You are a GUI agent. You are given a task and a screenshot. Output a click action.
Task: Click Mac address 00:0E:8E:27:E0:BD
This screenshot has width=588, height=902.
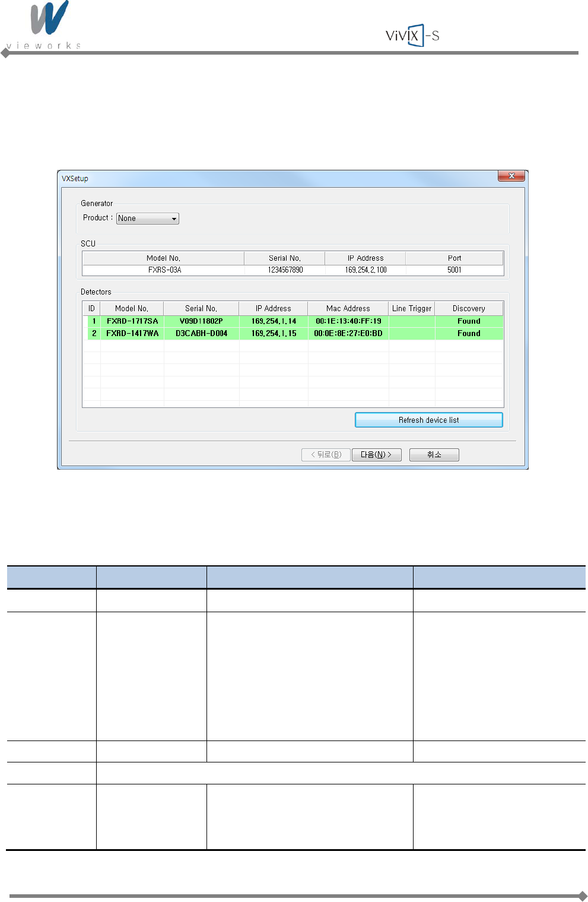click(348, 334)
